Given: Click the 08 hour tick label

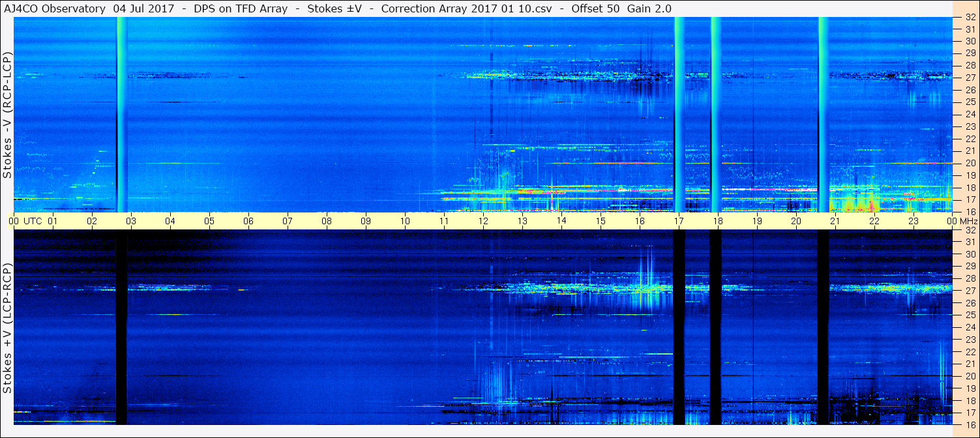Looking at the screenshot, I should [327, 221].
